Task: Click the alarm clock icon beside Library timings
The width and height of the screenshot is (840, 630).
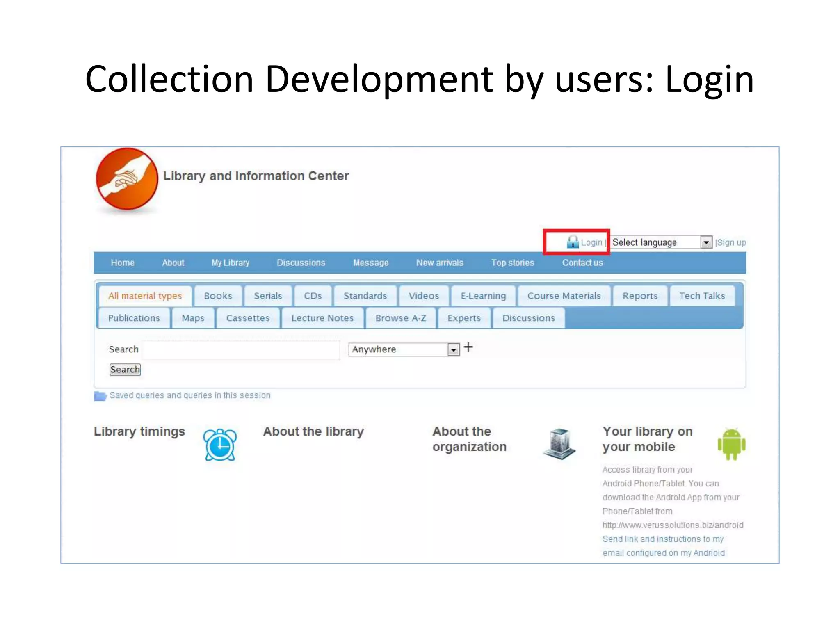Action: coord(220,445)
